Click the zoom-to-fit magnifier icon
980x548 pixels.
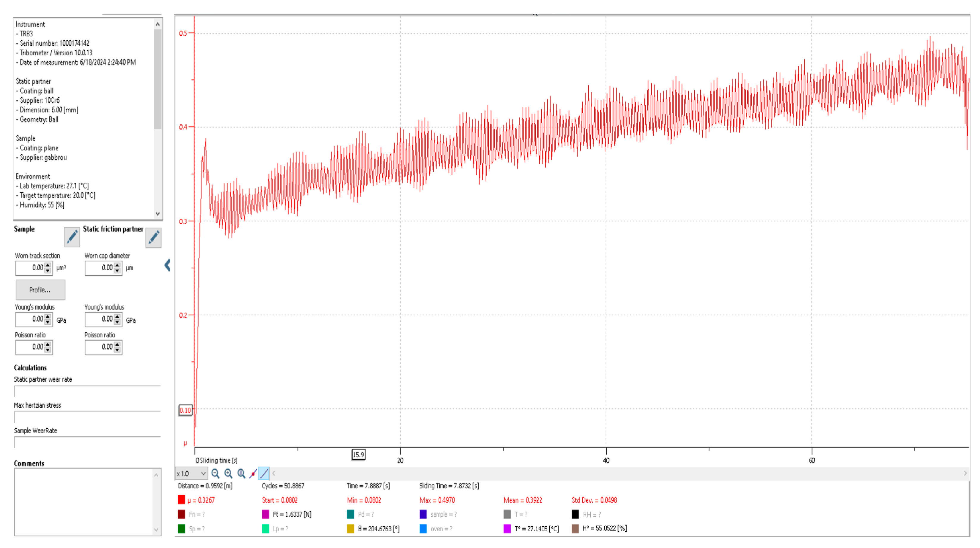tap(241, 473)
